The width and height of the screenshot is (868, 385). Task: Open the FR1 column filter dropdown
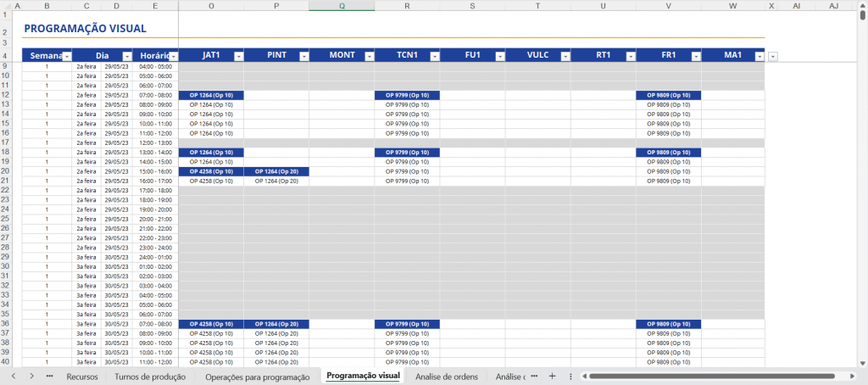click(694, 56)
